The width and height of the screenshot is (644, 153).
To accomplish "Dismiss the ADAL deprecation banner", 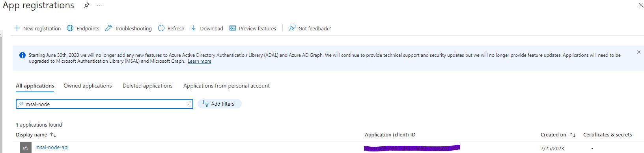I will point(639,52).
